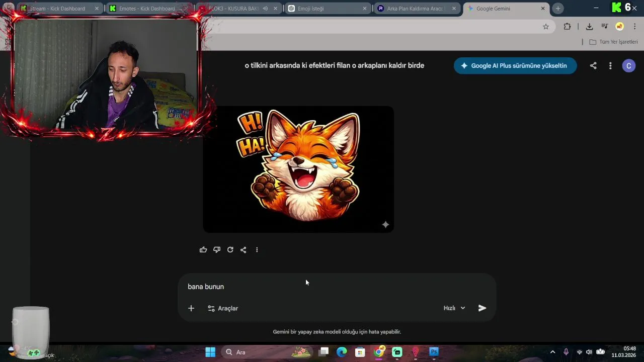The height and width of the screenshot is (362, 644).
Task: Open Task View on the taskbar
Action: pyautogui.click(x=324, y=352)
